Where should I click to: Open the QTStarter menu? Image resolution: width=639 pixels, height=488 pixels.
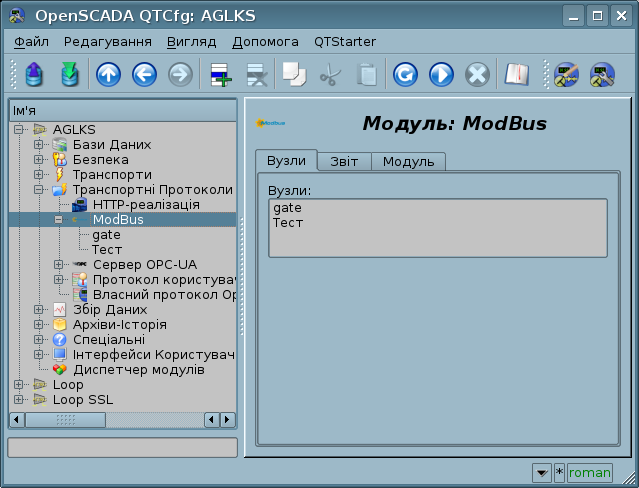pyautogui.click(x=345, y=42)
